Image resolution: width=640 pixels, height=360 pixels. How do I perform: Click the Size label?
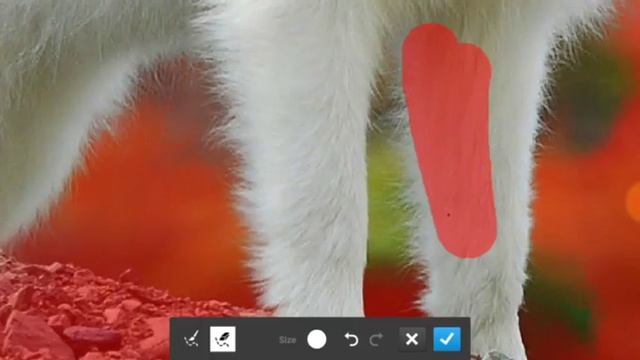pos(288,340)
